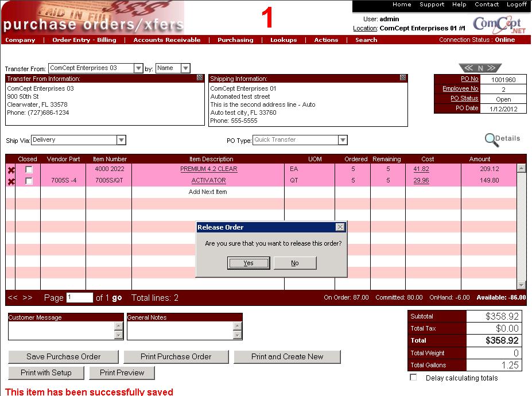This screenshot has height=396, width=532.
Task: Click the page number input field
Action: (x=79, y=298)
